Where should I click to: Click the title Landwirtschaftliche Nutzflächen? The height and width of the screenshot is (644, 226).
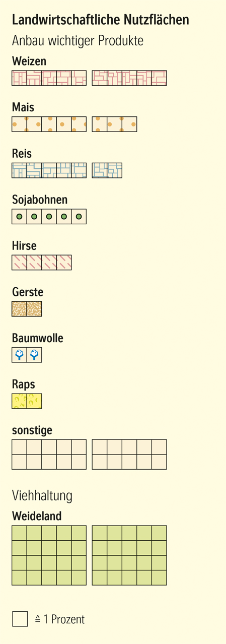click(101, 20)
